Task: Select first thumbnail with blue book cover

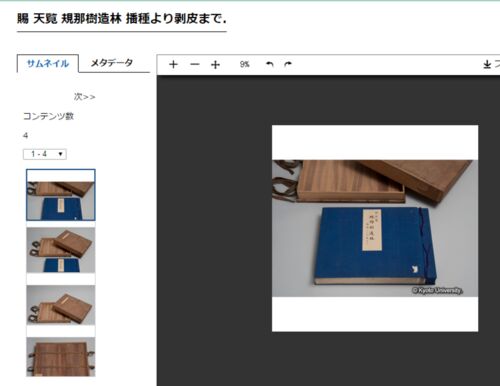Action: 61,195
